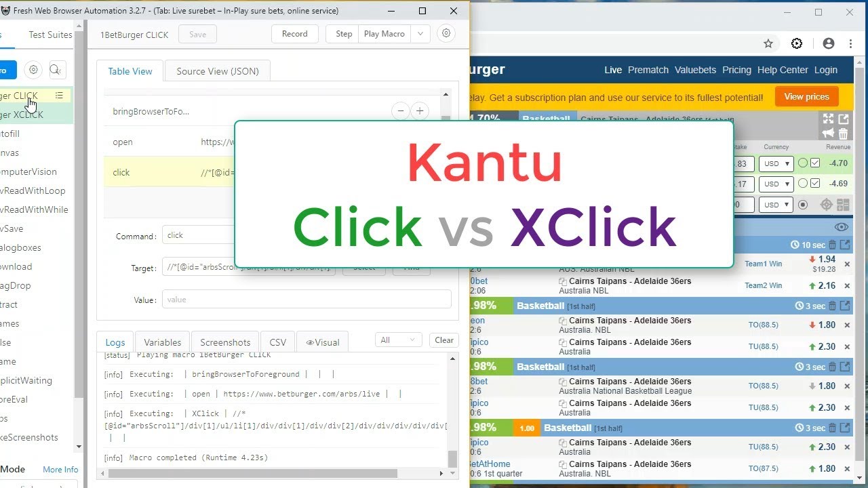Click the Kantu extension gear icon in Chrome toolbar

pyautogui.click(x=797, y=43)
